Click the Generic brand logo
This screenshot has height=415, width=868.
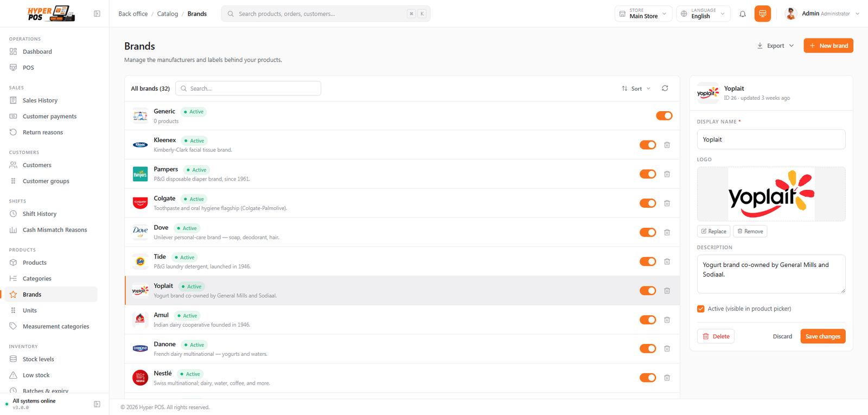(140, 116)
